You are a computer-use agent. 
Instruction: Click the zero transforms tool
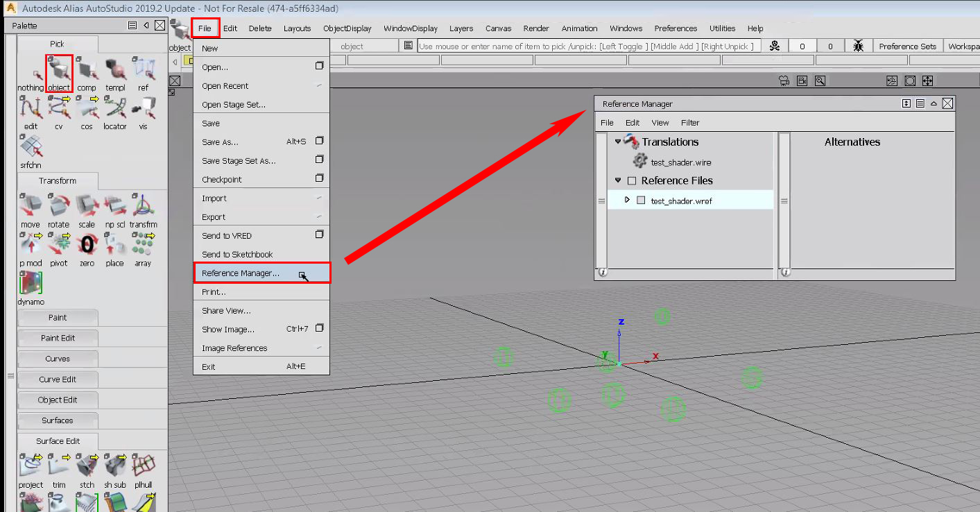(87, 250)
